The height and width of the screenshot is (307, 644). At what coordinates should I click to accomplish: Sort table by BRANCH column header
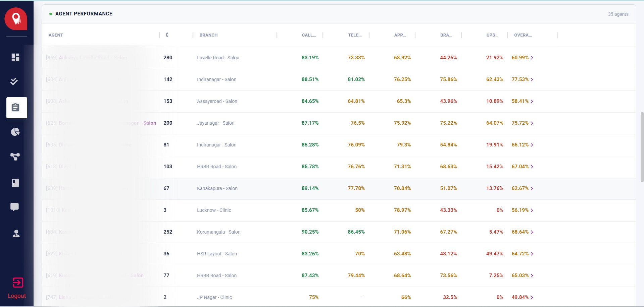(x=208, y=35)
